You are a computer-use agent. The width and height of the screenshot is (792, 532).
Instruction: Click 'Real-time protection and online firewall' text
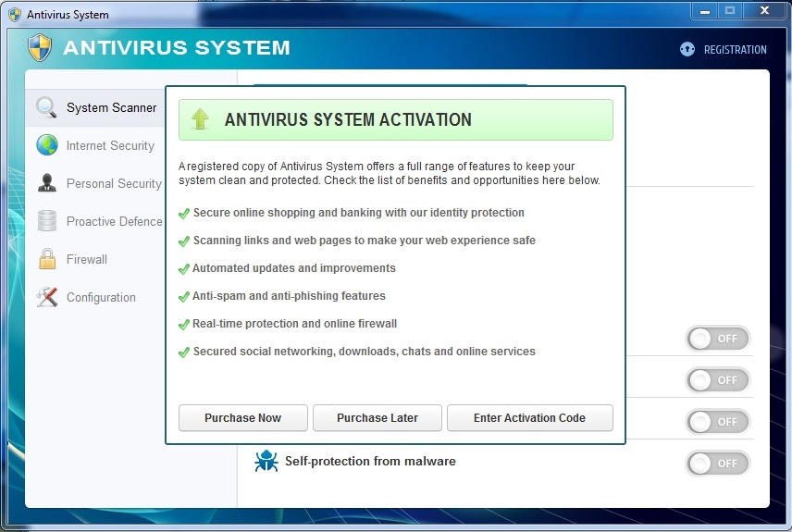pos(294,324)
